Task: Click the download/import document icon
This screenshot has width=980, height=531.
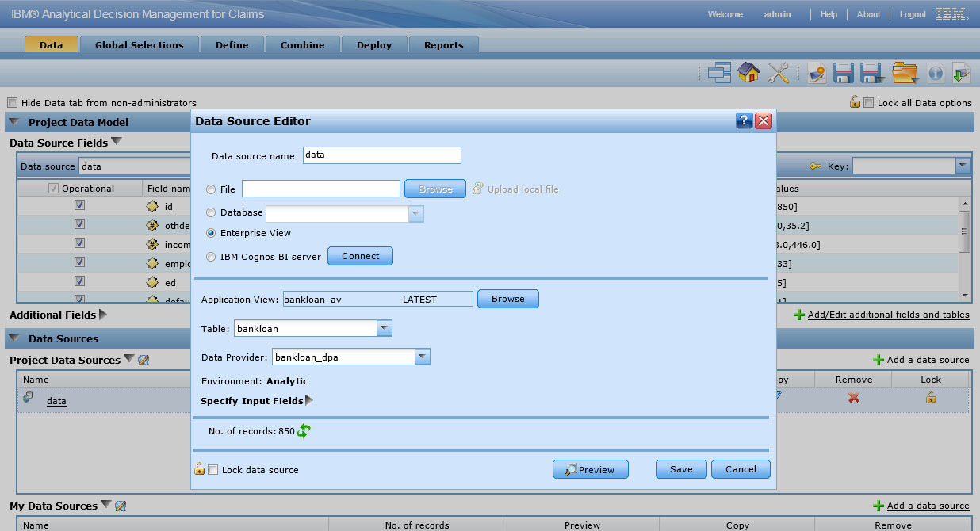Action: tap(961, 73)
